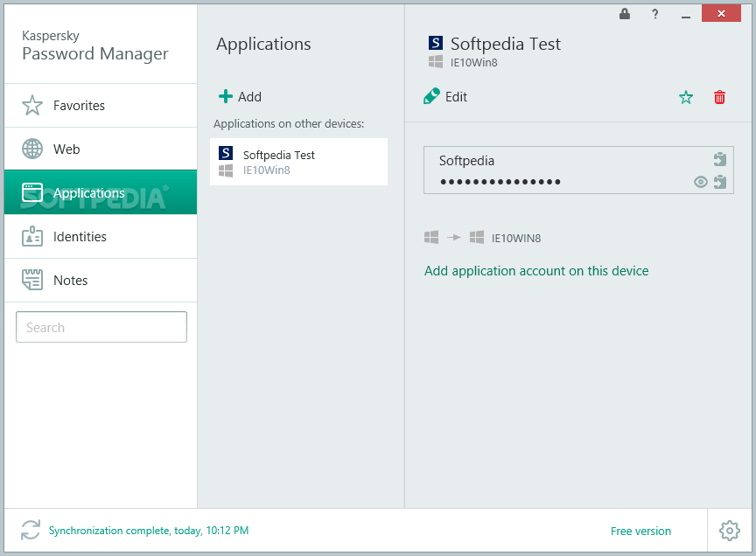756x556 pixels.
Task: Click the Free version link
Action: pyautogui.click(x=640, y=531)
